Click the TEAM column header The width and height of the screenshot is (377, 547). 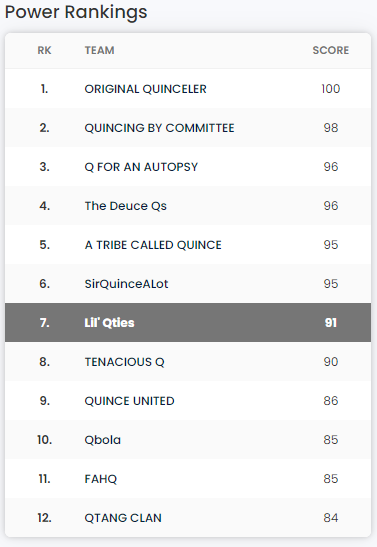coord(99,50)
